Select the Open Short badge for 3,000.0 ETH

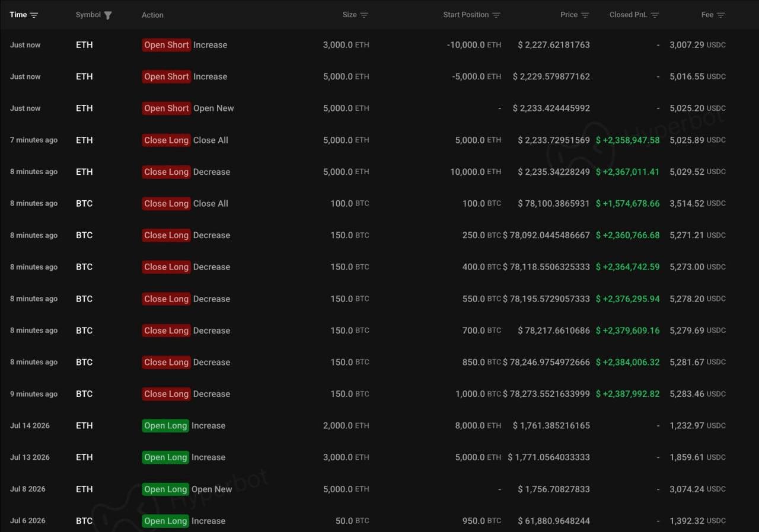(x=167, y=45)
